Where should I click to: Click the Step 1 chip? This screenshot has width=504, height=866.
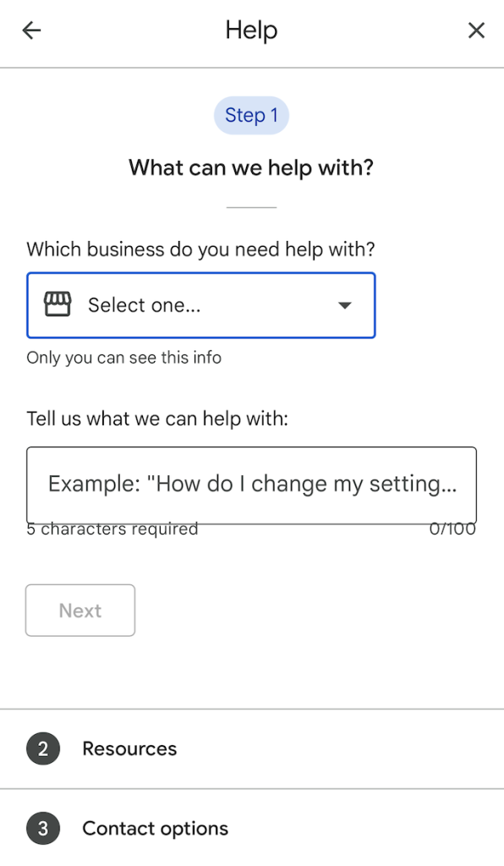(251, 115)
